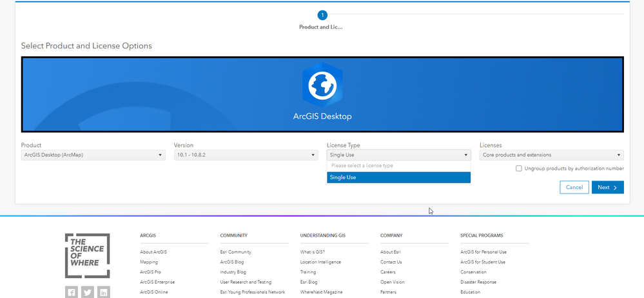The image size is (644, 298).
Task: Click the ArcGIS Desktop globe icon
Action: (x=322, y=86)
